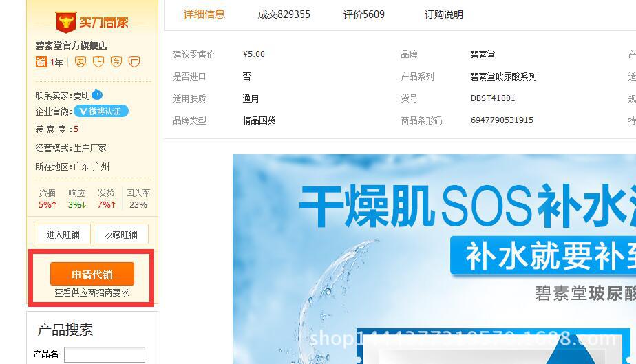Open the 评价5609 tab
The height and width of the screenshot is (364, 636).
pyautogui.click(x=364, y=14)
